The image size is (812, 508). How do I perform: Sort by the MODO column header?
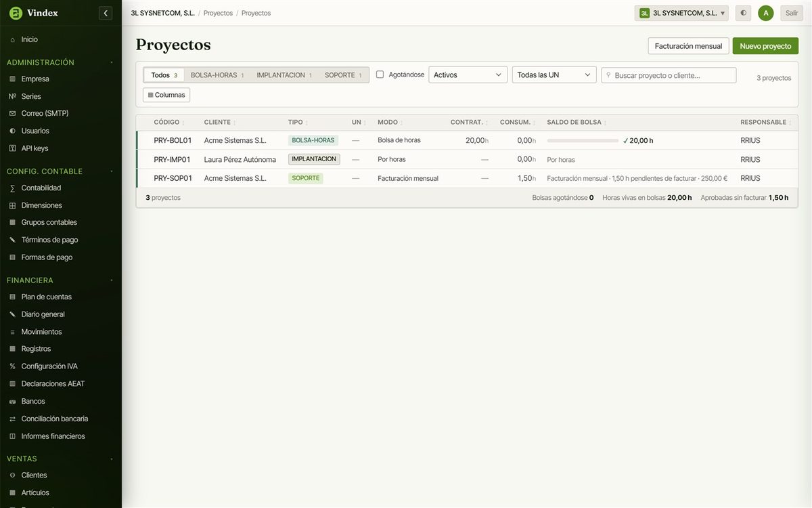pos(390,123)
